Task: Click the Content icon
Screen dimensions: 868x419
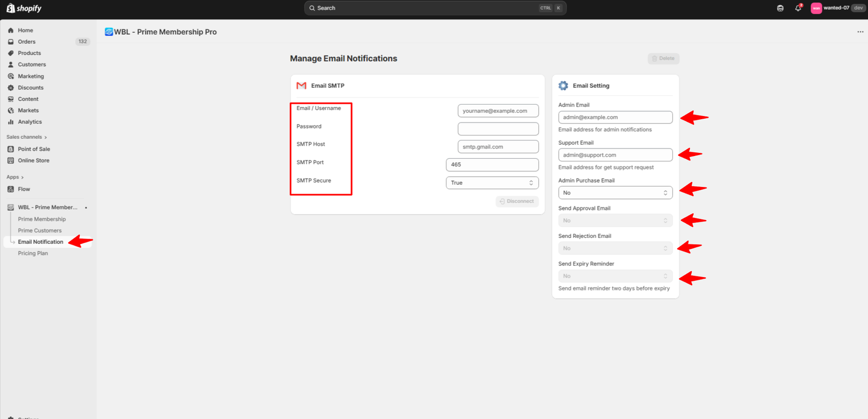Action: pos(10,99)
